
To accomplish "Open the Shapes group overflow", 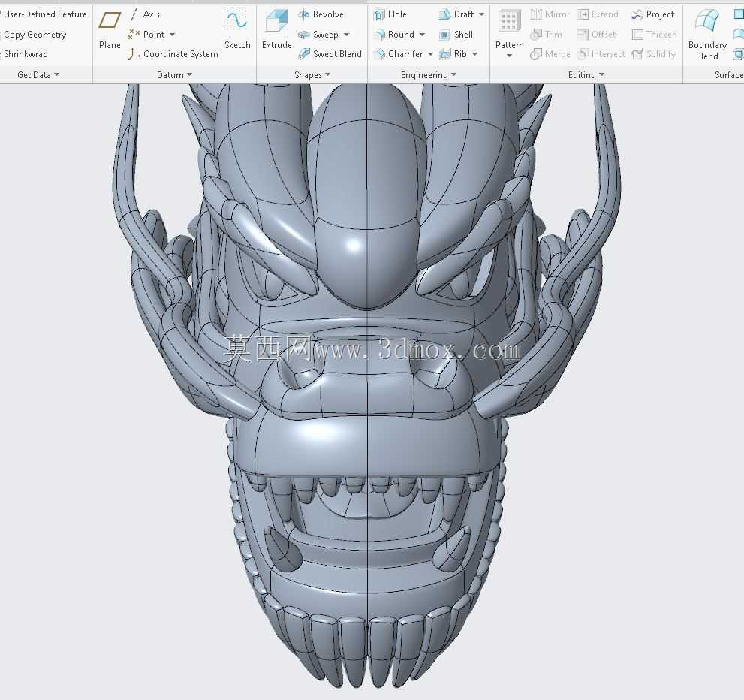I will [312, 75].
